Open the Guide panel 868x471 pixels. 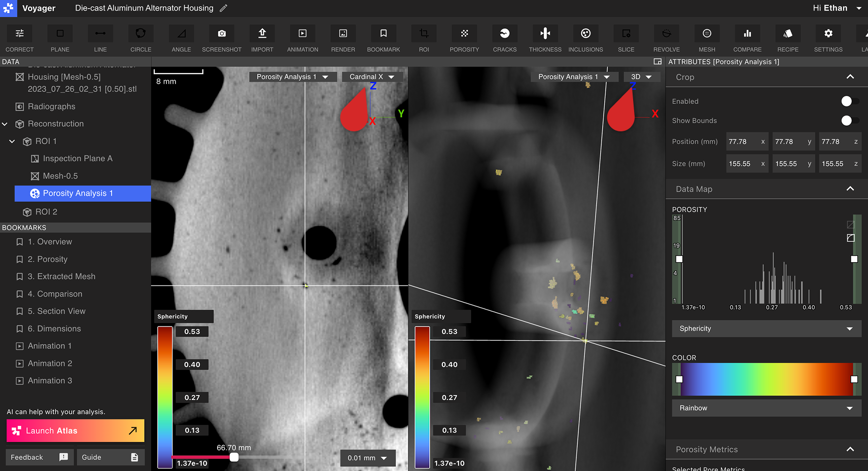click(111, 457)
